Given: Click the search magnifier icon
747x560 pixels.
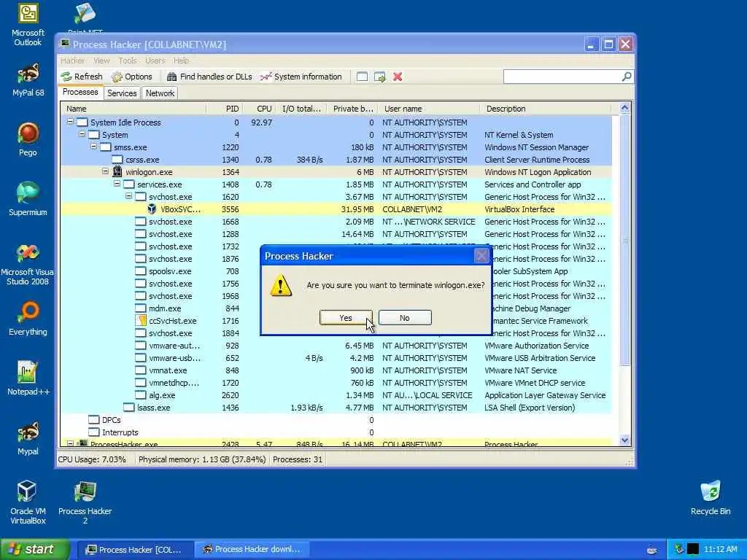Looking at the screenshot, I should point(627,76).
